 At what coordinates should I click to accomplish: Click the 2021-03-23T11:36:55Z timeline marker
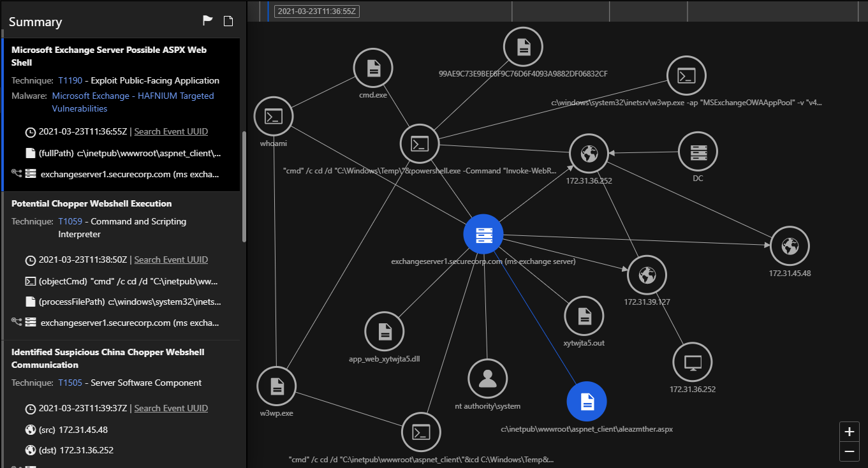[317, 11]
